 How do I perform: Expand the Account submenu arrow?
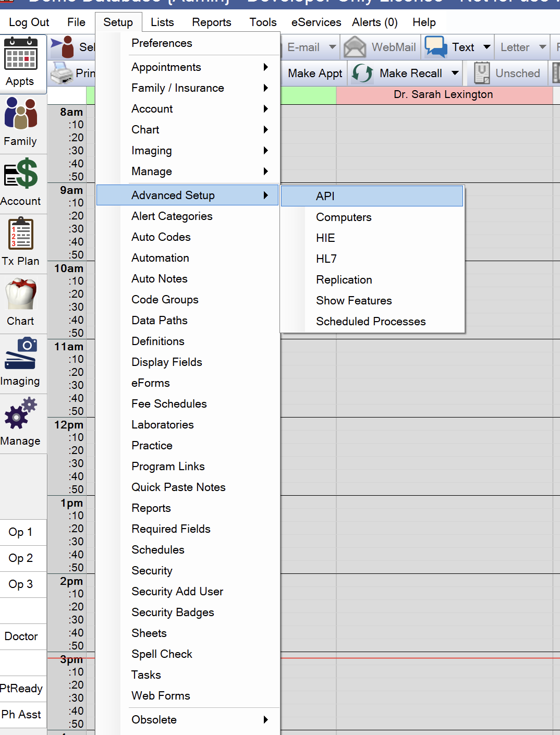tap(266, 109)
